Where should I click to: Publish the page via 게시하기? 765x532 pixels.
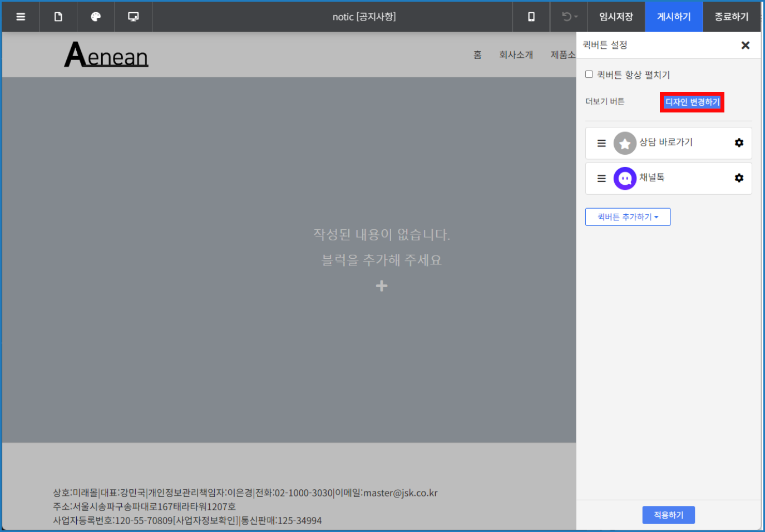674,16
